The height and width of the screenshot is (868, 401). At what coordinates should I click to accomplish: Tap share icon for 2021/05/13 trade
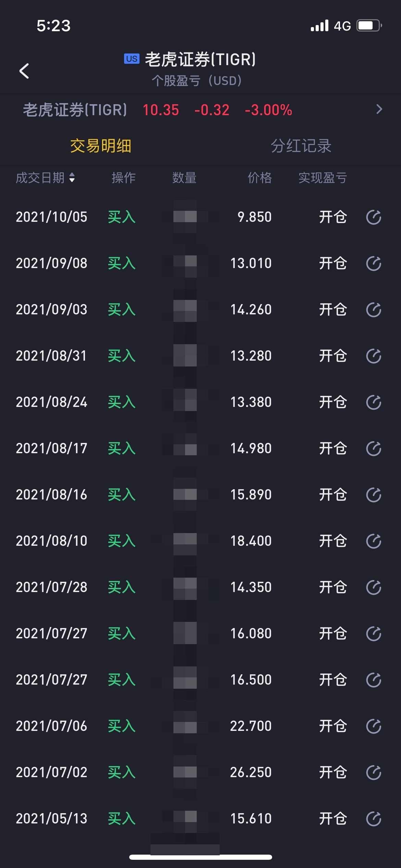(x=373, y=819)
